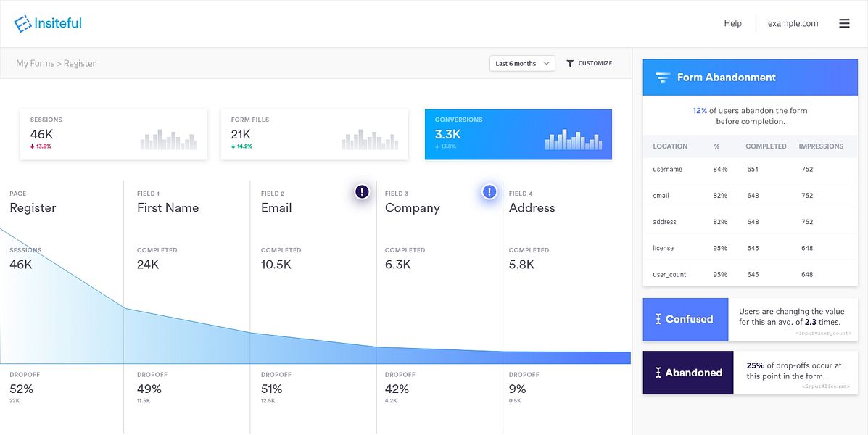Click the Impressions column header

[821, 146]
